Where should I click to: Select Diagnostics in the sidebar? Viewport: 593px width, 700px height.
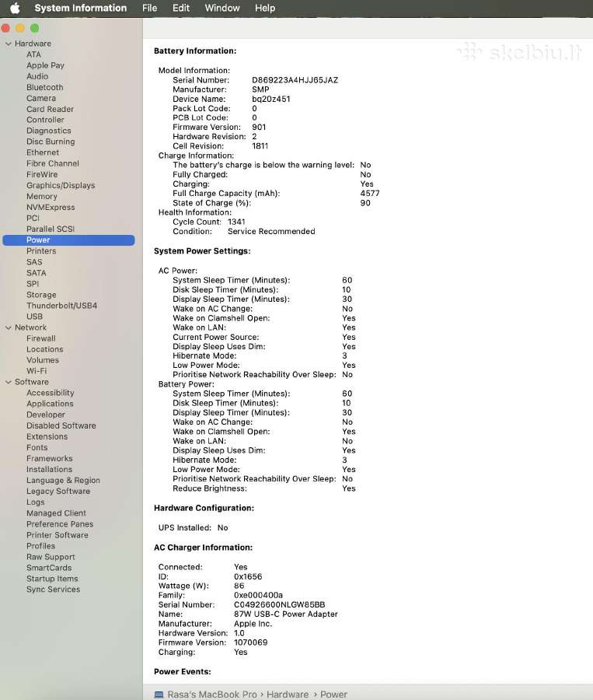click(49, 131)
